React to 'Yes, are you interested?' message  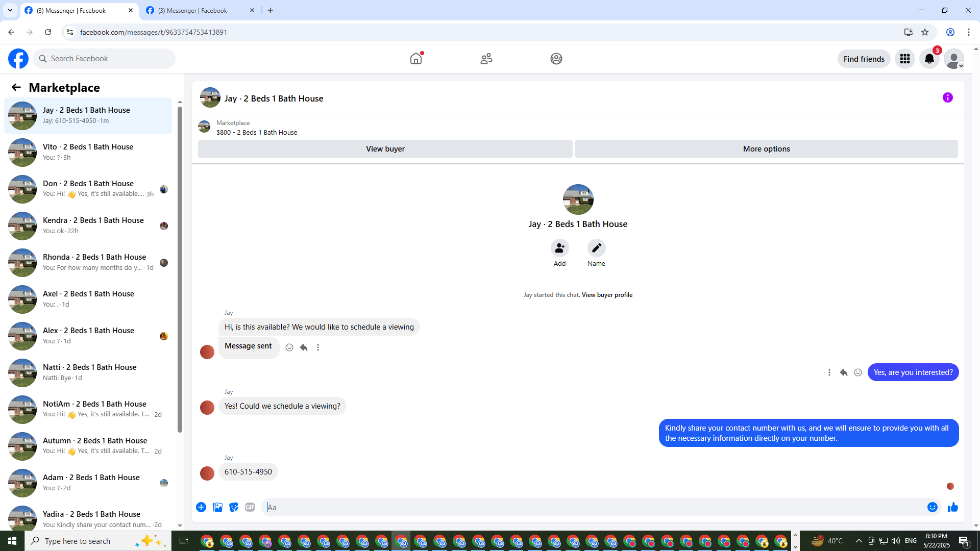pyautogui.click(x=858, y=372)
